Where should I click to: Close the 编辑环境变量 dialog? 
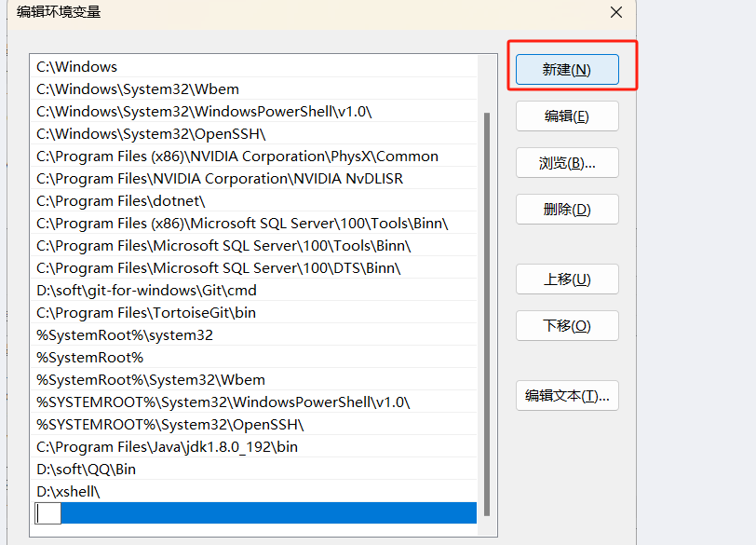point(615,12)
